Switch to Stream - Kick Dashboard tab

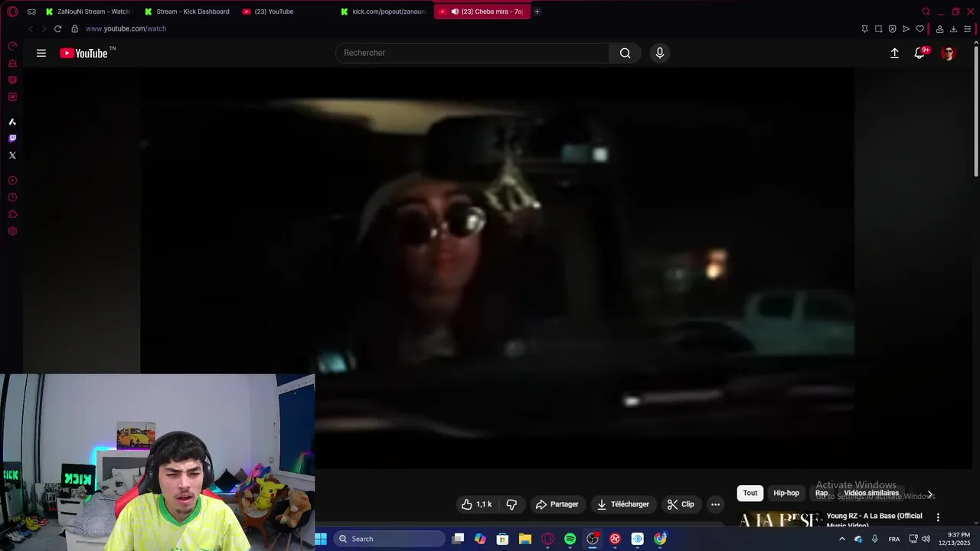(186, 11)
